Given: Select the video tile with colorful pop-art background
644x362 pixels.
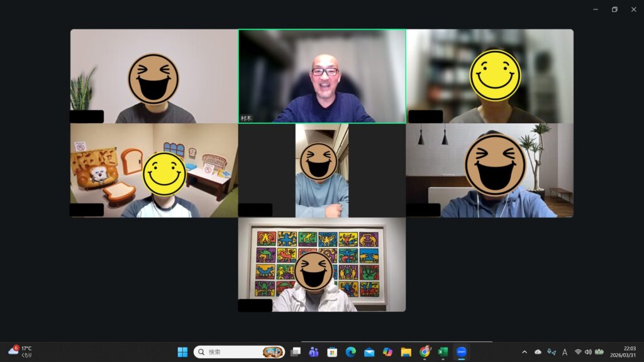Looking at the screenshot, I should tap(322, 265).
